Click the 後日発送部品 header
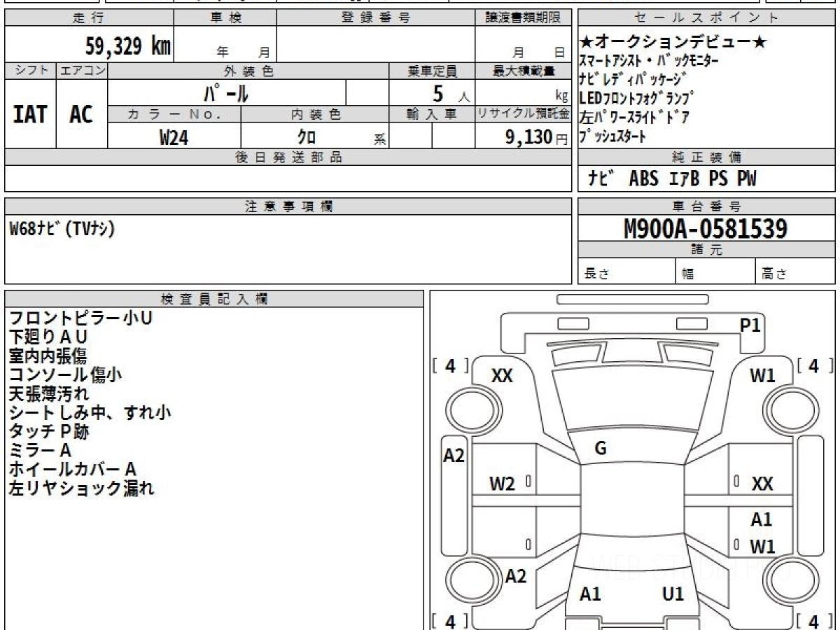Image resolution: width=840 pixels, height=630 pixels. pos(288,157)
